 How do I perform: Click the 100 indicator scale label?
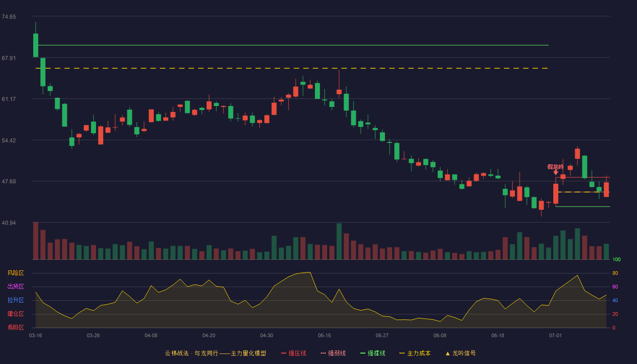[x=617, y=260]
